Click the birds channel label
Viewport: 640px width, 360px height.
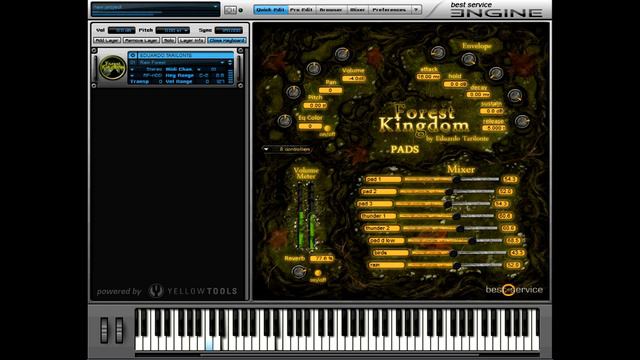(390, 253)
